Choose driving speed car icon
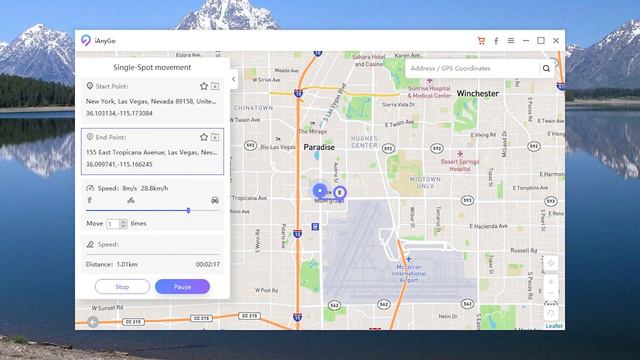640x360 pixels. (x=215, y=200)
